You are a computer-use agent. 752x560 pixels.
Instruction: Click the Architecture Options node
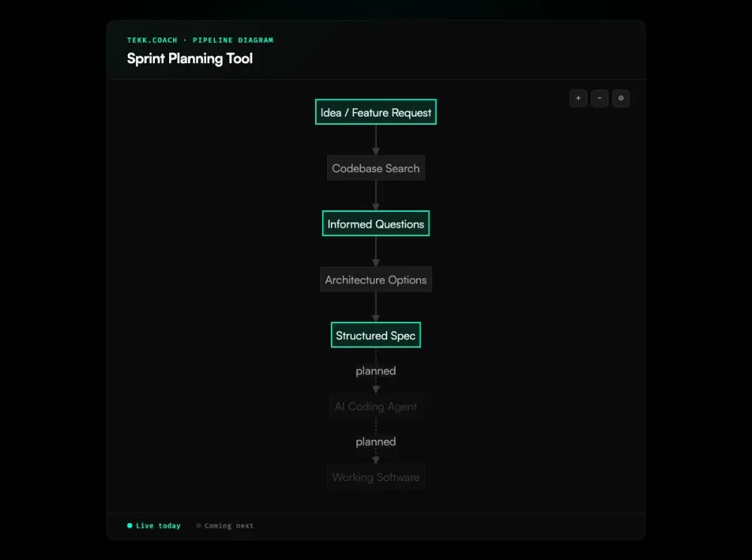click(375, 279)
